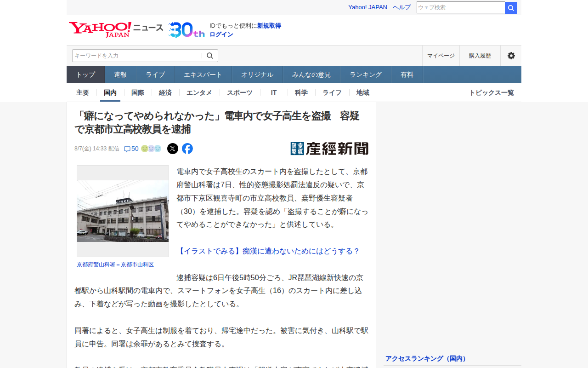588x368 pixels.
Task: Open the ライフ category
Action: (332, 92)
